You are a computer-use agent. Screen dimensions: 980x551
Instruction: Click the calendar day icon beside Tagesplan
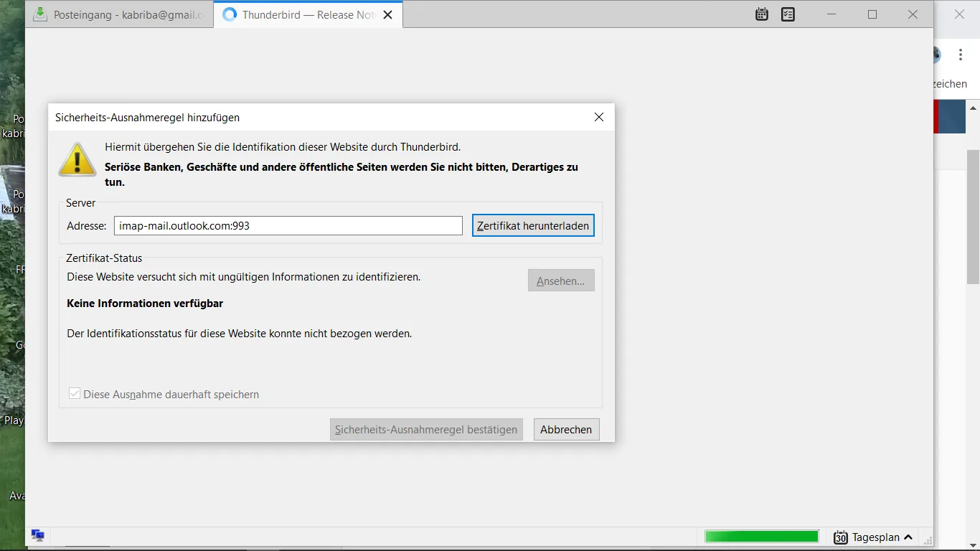pos(841,537)
